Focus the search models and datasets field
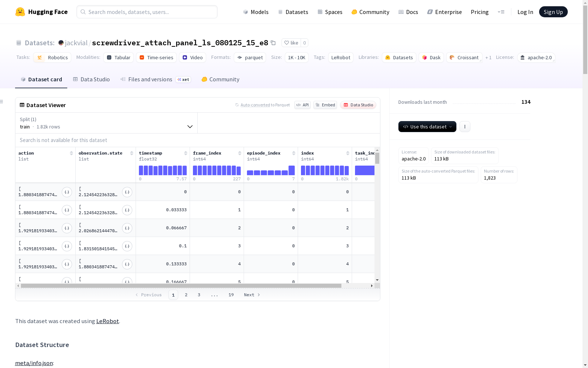Viewport: 588px width, 368px height. 147,12
